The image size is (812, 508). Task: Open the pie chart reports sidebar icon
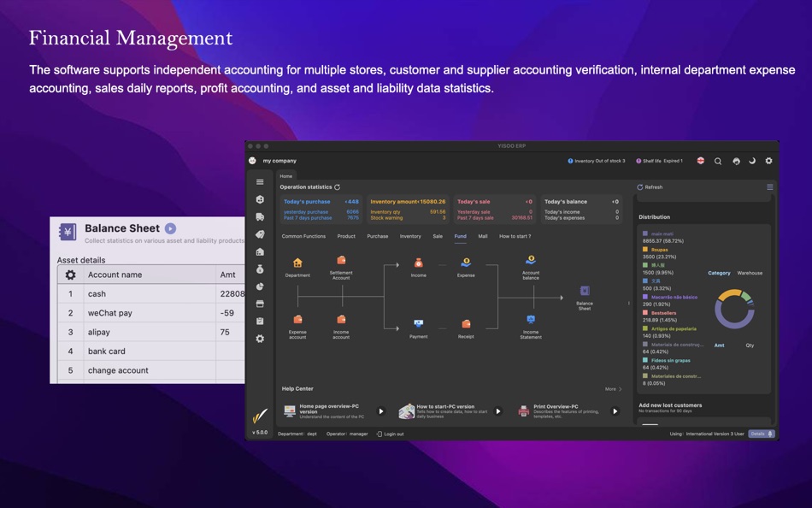pos(260,286)
